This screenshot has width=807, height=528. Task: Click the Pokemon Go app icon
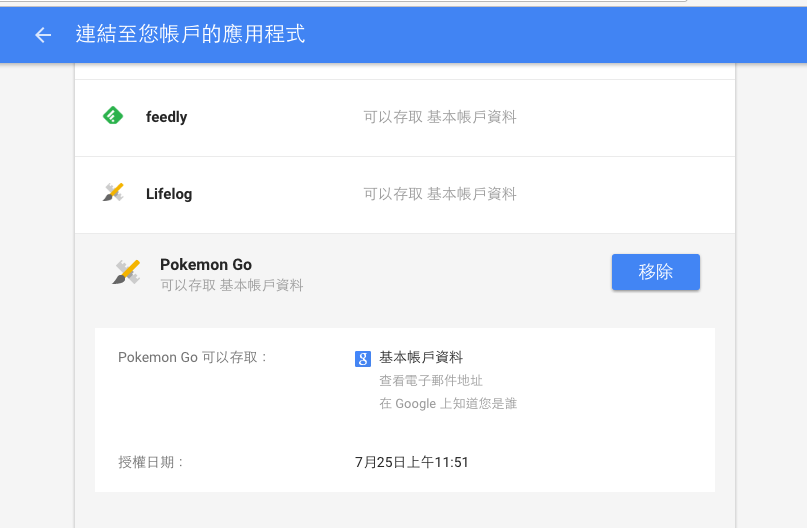(127, 272)
